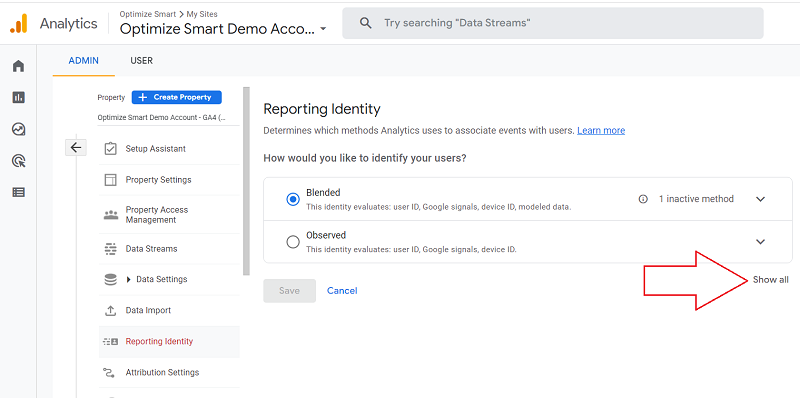Open the Advertising cursor icon in sidebar
The width and height of the screenshot is (800, 398).
pyautogui.click(x=18, y=161)
